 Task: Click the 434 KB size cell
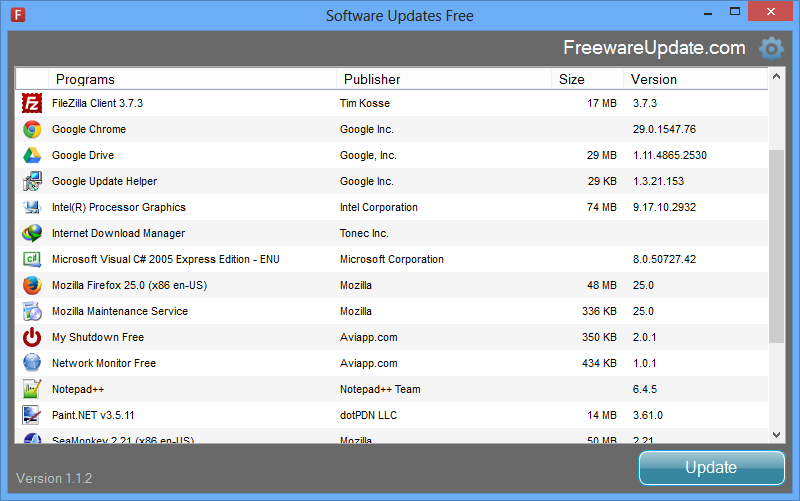click(599, 363)
